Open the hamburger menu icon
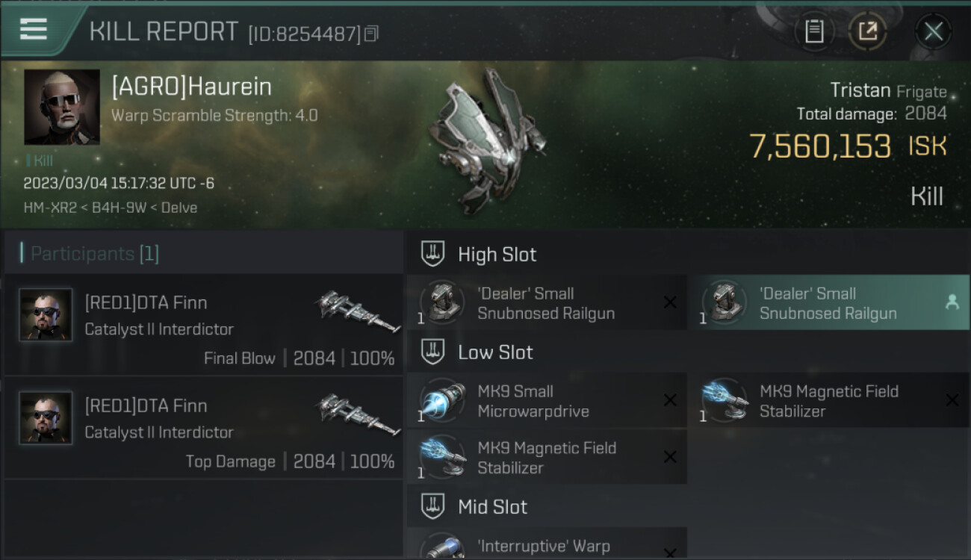 pyautogui.click(x=33, y=30)
